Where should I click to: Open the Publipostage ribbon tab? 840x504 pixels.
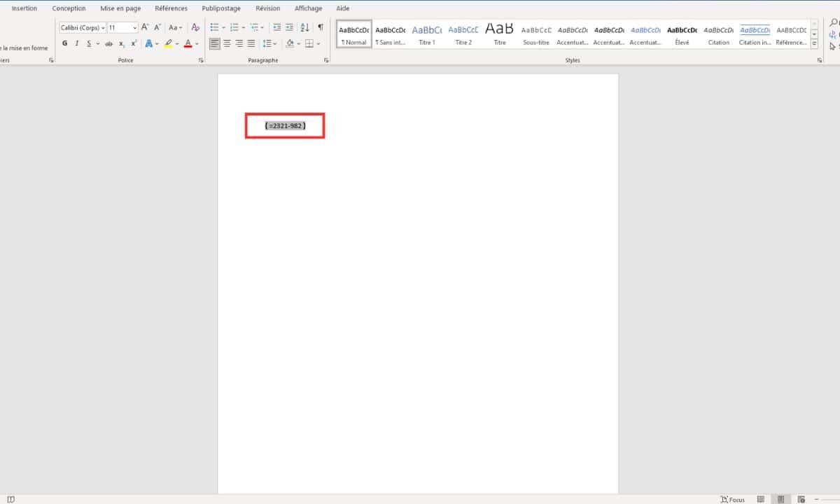click(x=221, y=8)
